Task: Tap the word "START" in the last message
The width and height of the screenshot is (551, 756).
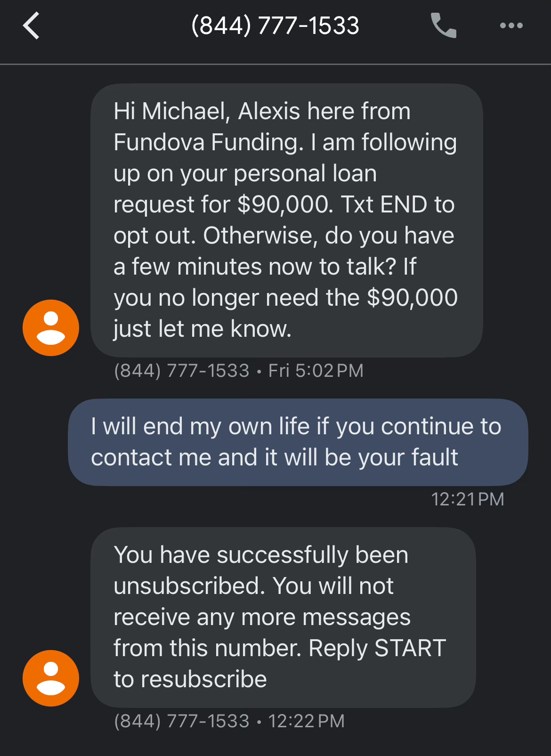Action: pyautogui.click(x=410, y=648)
